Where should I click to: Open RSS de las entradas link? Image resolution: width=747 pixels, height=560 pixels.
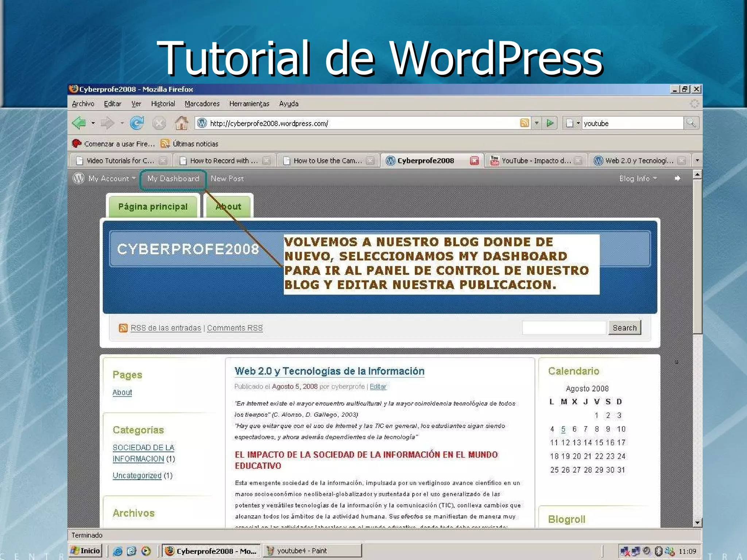[x=166, y=328]
